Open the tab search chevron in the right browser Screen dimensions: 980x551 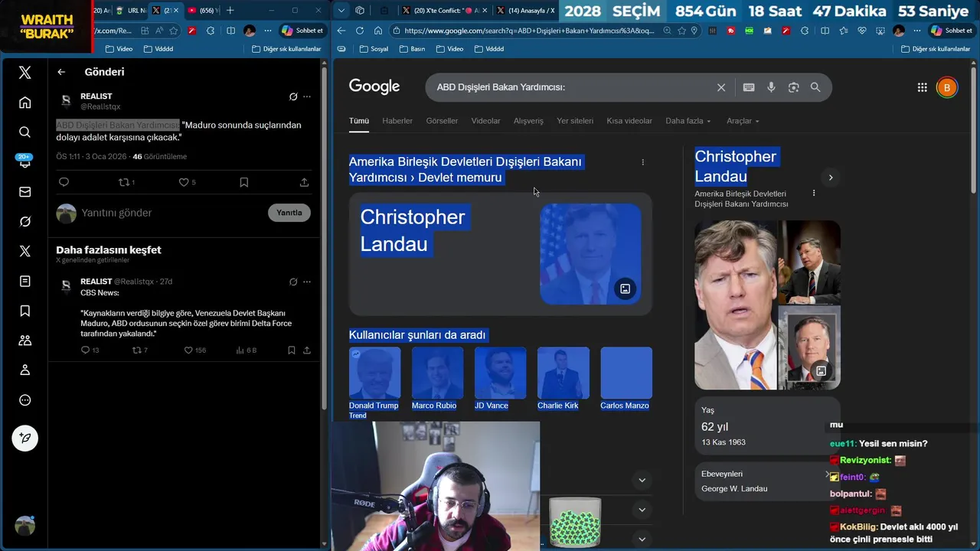click(x=341, y=10)
